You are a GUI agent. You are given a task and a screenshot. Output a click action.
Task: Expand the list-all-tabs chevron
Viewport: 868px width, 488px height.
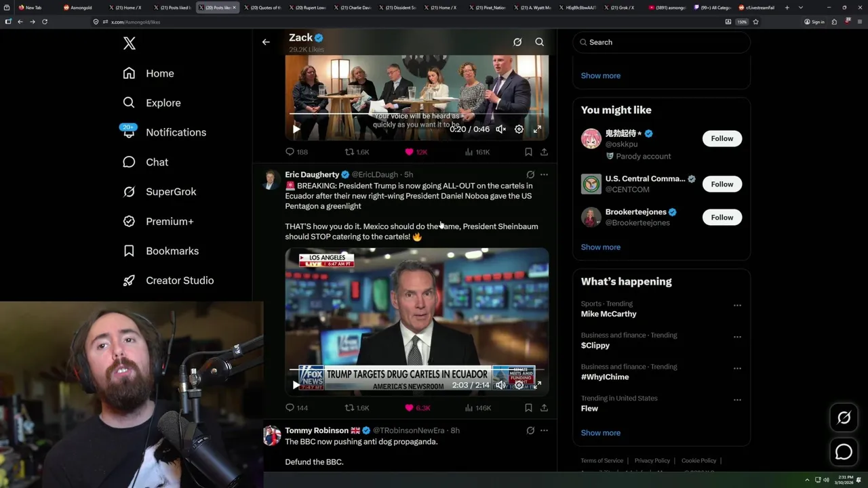801,7
